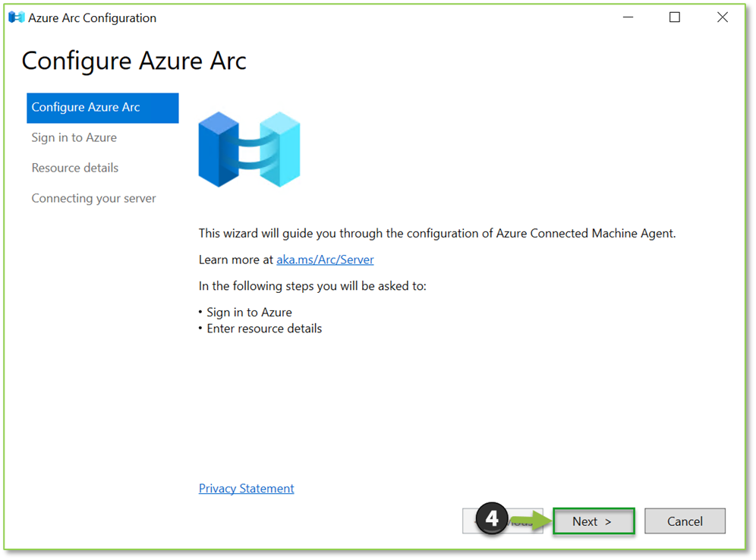Click the Configure Azure Arc page heading

pos(134,61)
